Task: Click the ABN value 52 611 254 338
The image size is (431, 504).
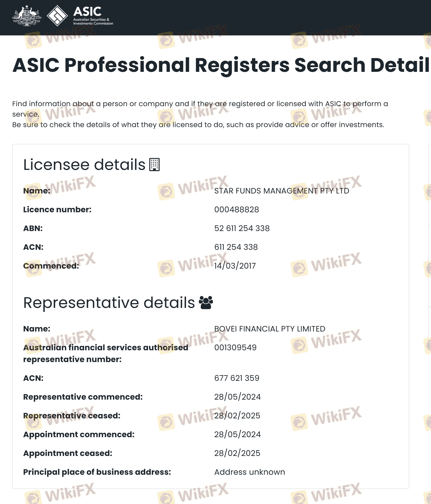Action: point(242,228)
